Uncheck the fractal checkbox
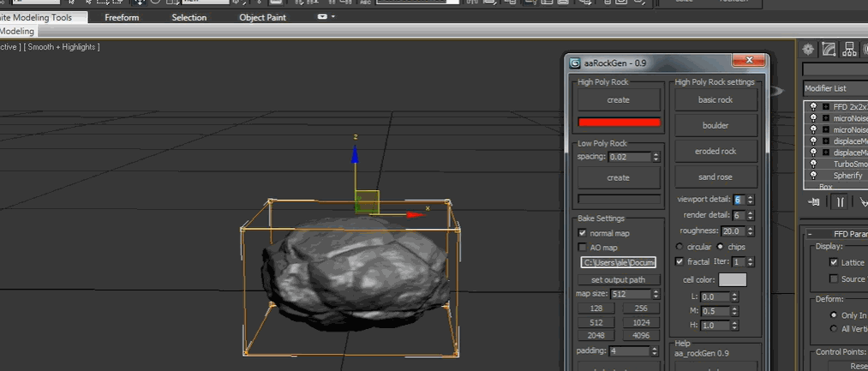 point(679,261)
